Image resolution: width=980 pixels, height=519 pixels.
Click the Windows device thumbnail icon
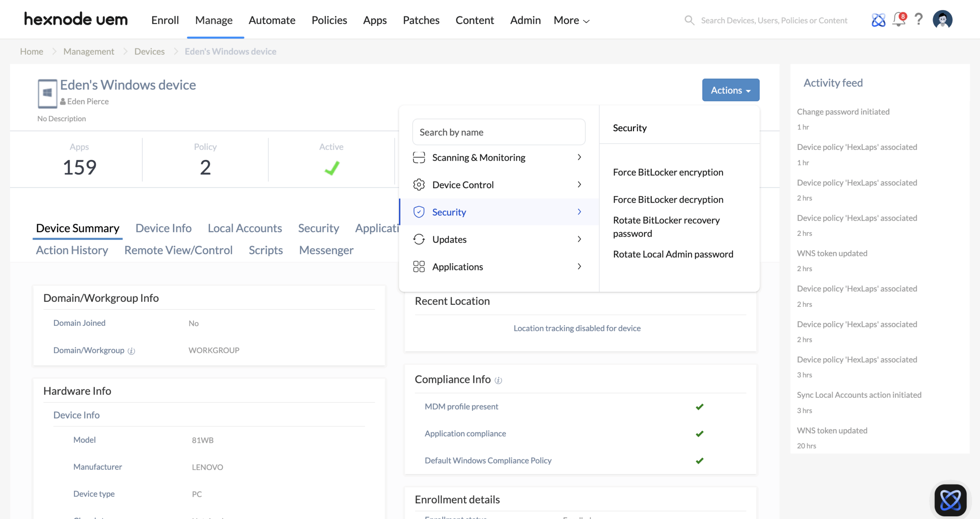(47, 93)
